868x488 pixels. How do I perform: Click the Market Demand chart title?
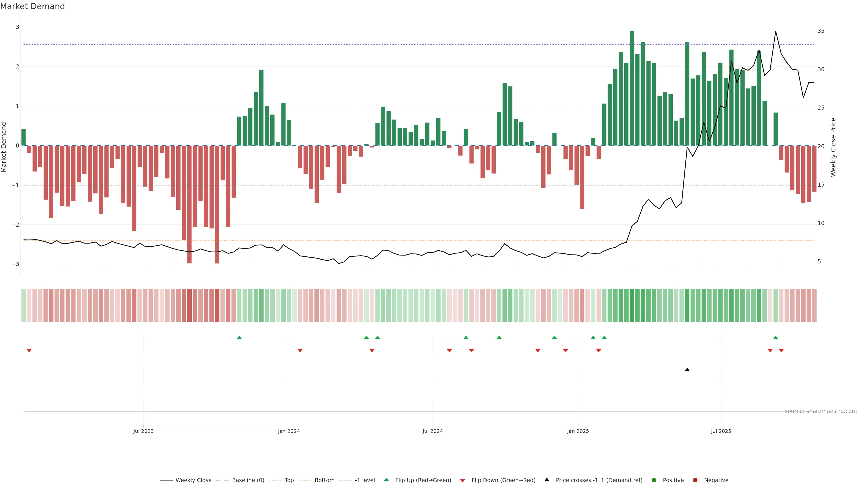pos(32,6)
